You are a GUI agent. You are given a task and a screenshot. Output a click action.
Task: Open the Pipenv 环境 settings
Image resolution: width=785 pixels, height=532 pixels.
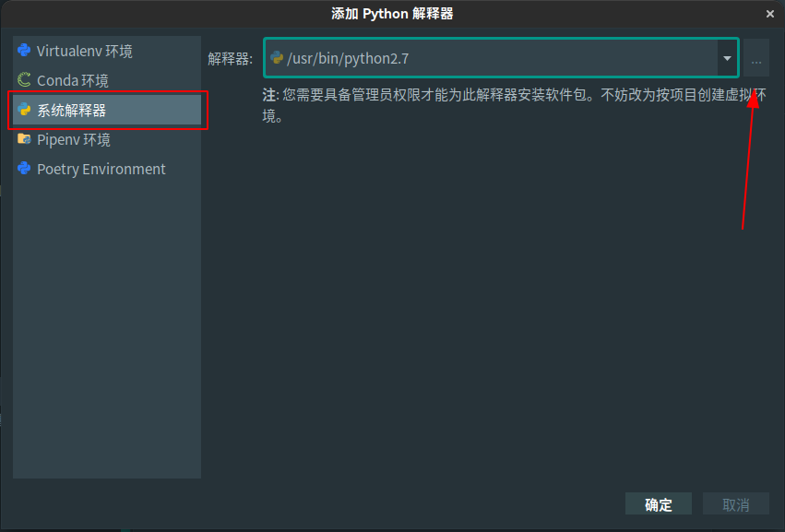74,139
